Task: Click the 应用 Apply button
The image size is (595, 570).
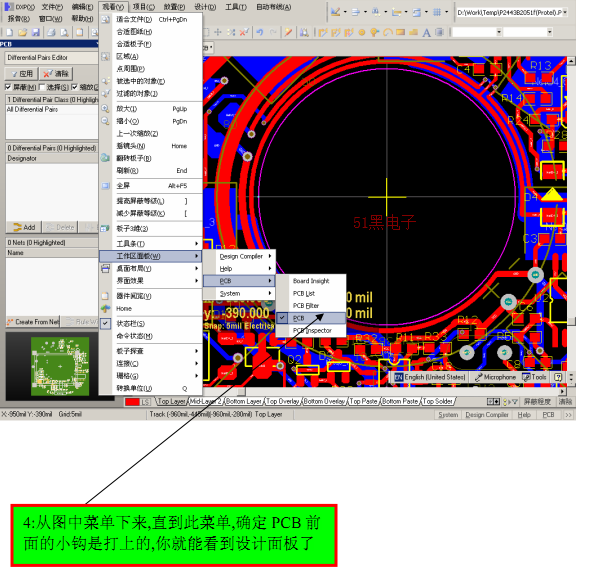Action: coord(21,74)
